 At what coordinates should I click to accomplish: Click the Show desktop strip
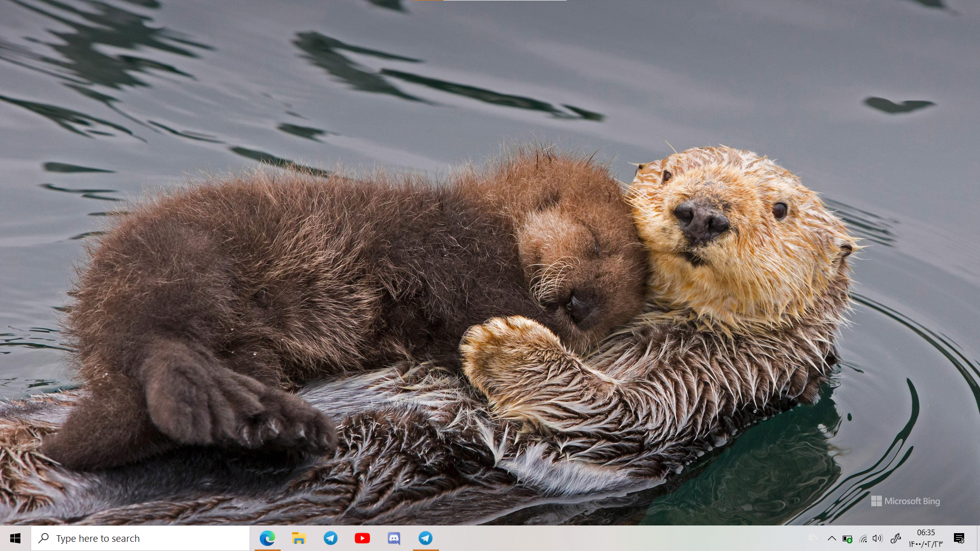point(978,538)
